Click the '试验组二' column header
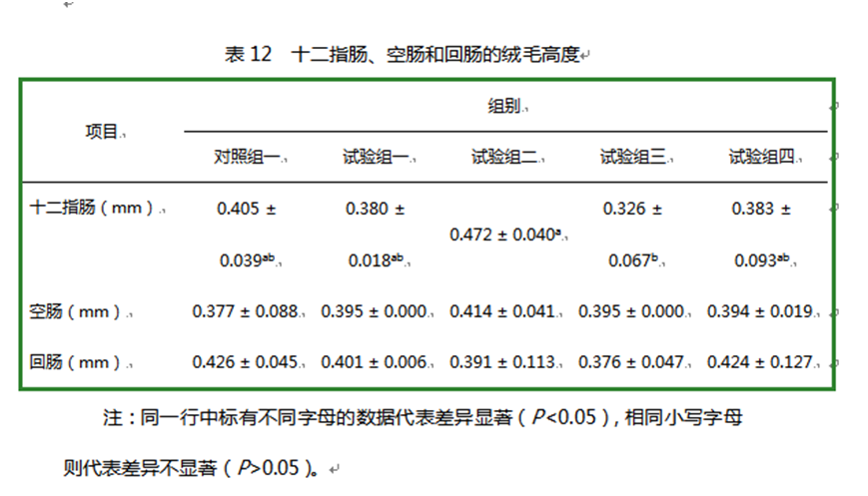 pyautogui.click(x=504, y=157)
